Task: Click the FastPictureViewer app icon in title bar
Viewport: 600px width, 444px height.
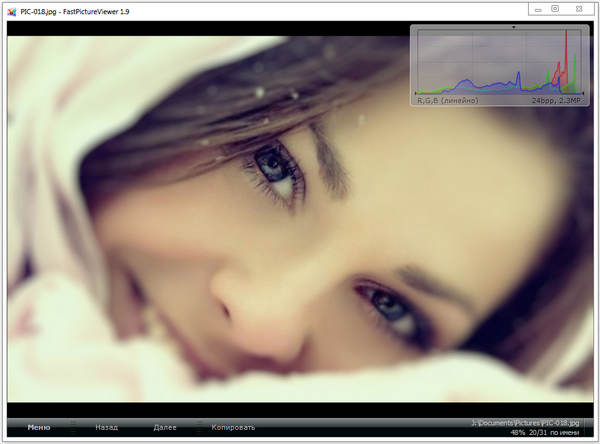Action: [x=12, y=11]
